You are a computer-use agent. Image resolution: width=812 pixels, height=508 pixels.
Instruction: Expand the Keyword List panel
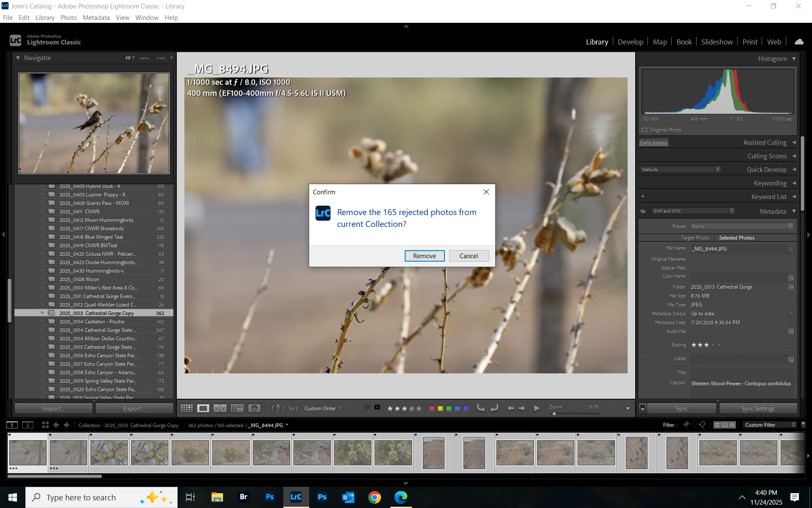(794, 196)
